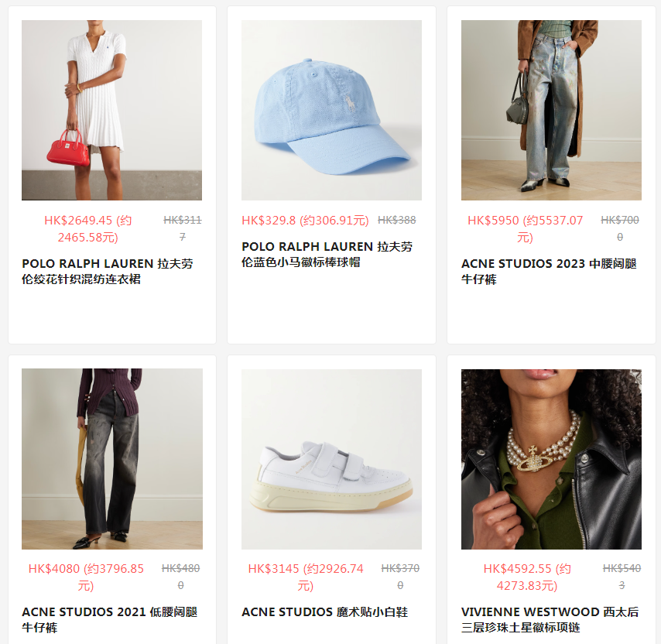Click the HK$4592.55 necklace sale price

coord(527,577)
